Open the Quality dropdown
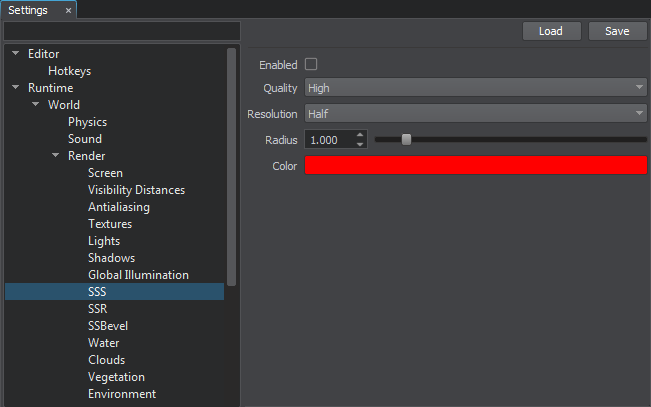 tap(475, 88)
